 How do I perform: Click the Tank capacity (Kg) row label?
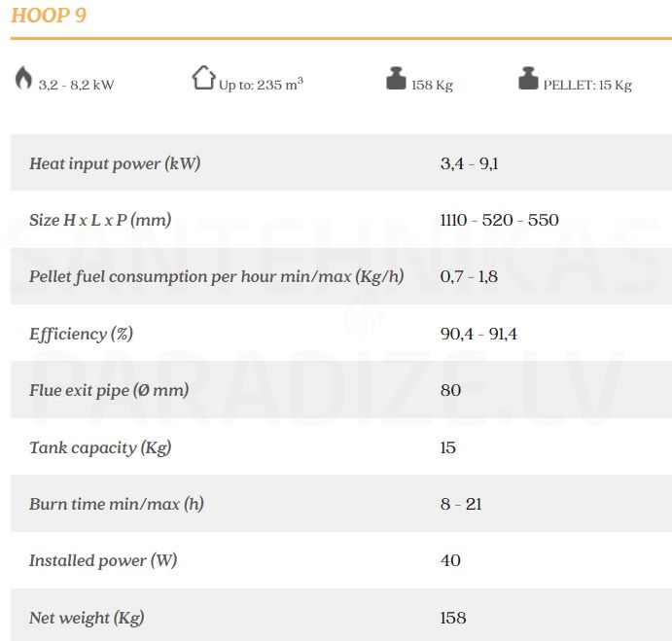100,447
